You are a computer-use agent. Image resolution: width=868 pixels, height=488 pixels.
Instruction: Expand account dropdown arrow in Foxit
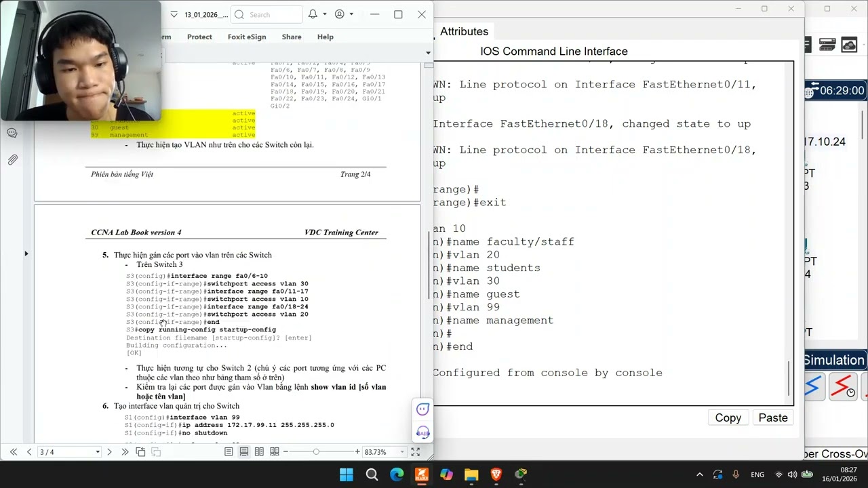coord(351,14)
